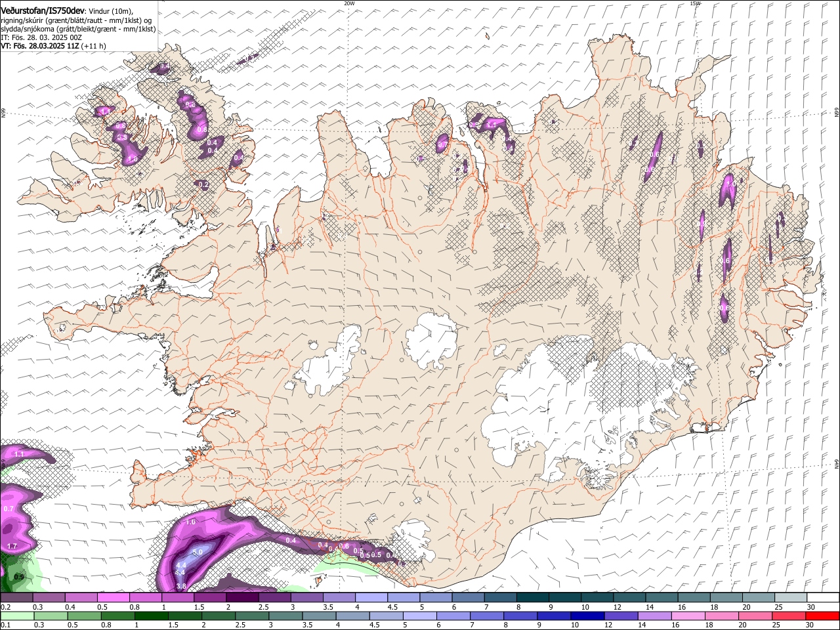The height and width of the screenshot is (630, 840).
Task: Pick the lower legend 14–16 light purple swatch
Action: [x=655, y=616]
